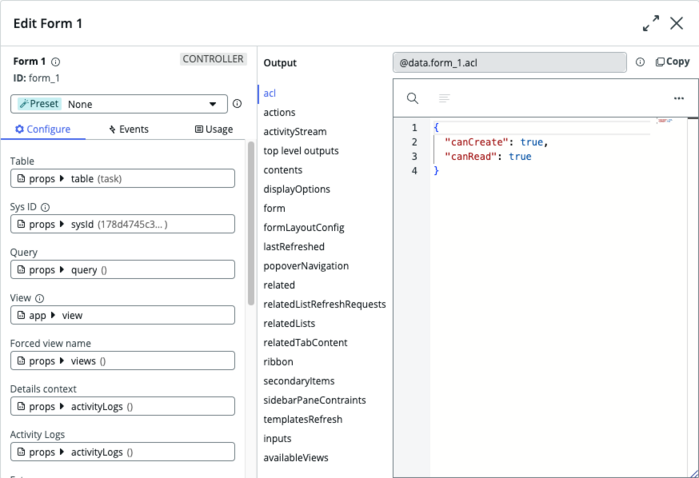Select the formLayoutConfig output item

[304, 227]
